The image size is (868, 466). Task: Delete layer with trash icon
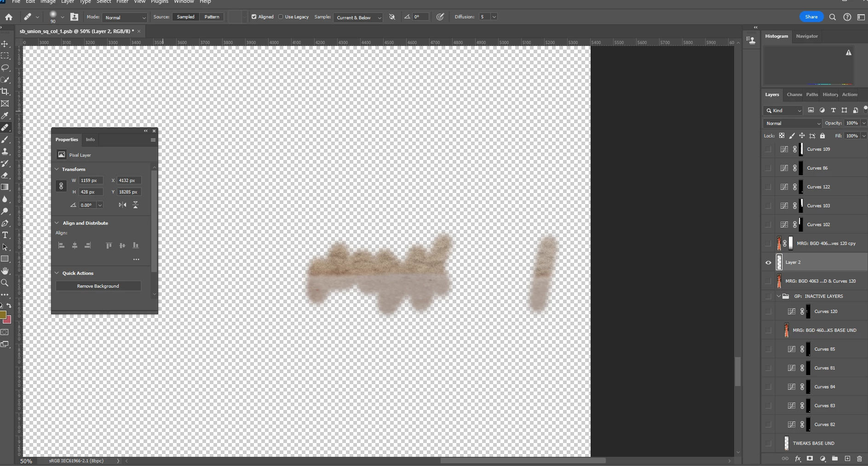pos(859,459)
